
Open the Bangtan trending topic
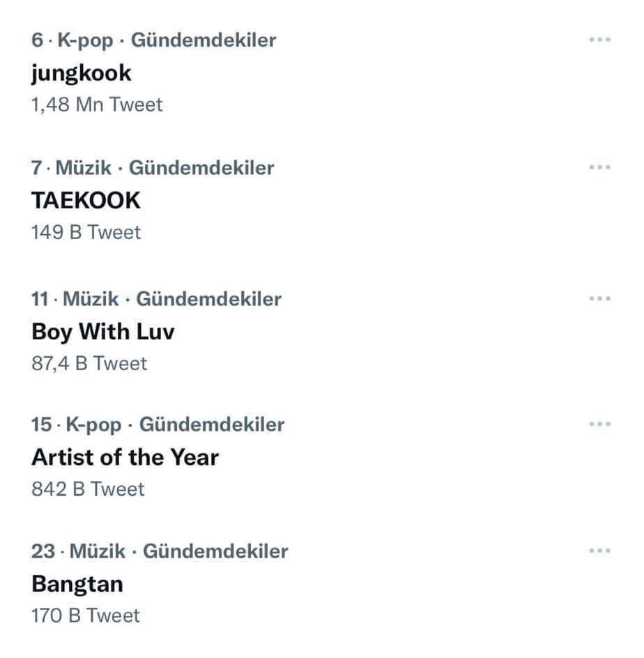pos(77,583)
